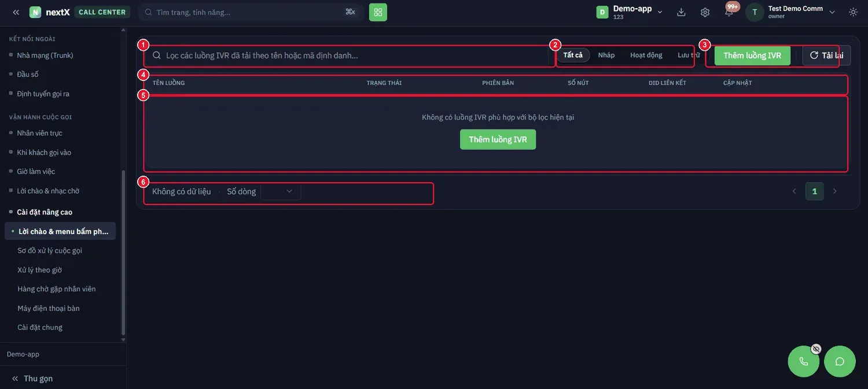Click the crossed-eye badge on the phone button

[x=816, y=349]
